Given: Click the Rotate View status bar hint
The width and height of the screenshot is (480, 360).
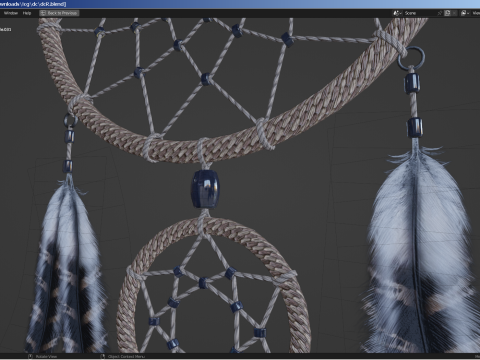Looking at the screenshot, I should pos(43,356).
